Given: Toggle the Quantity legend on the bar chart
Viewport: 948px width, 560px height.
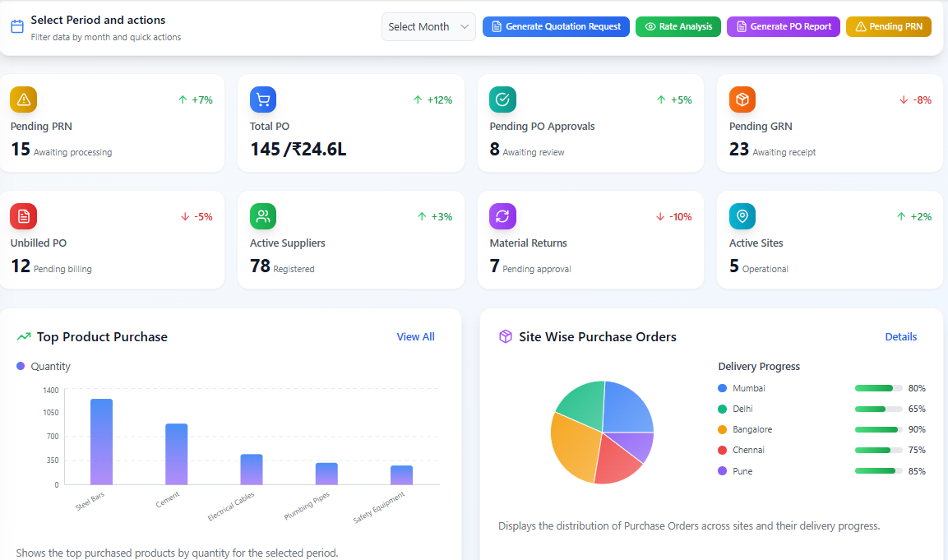Looking at the screenshot, I should [44, 365].
